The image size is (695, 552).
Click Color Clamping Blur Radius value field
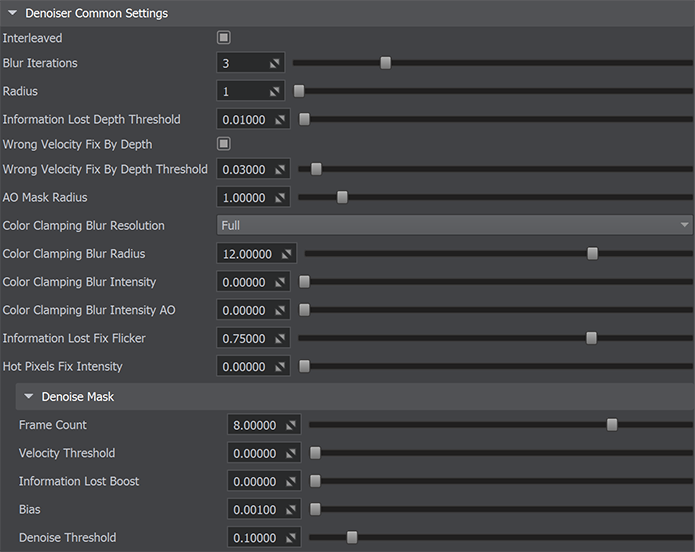[x=256, y=254]
